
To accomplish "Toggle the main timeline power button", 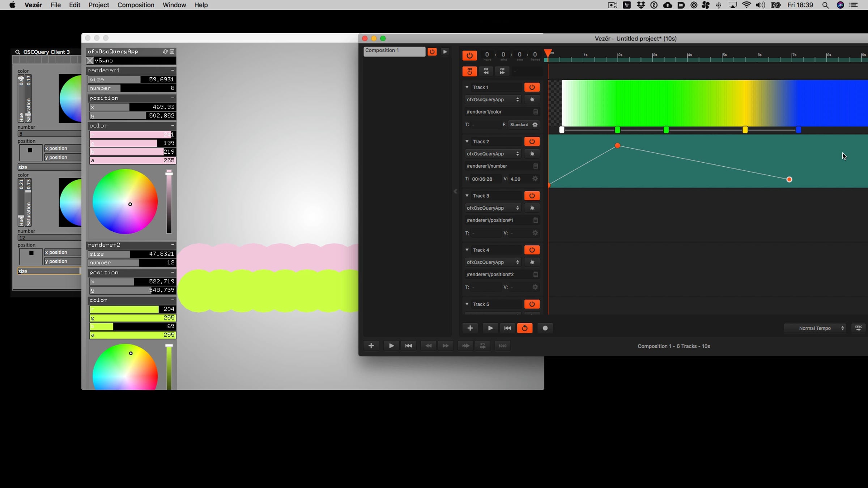I will (469, 55).
